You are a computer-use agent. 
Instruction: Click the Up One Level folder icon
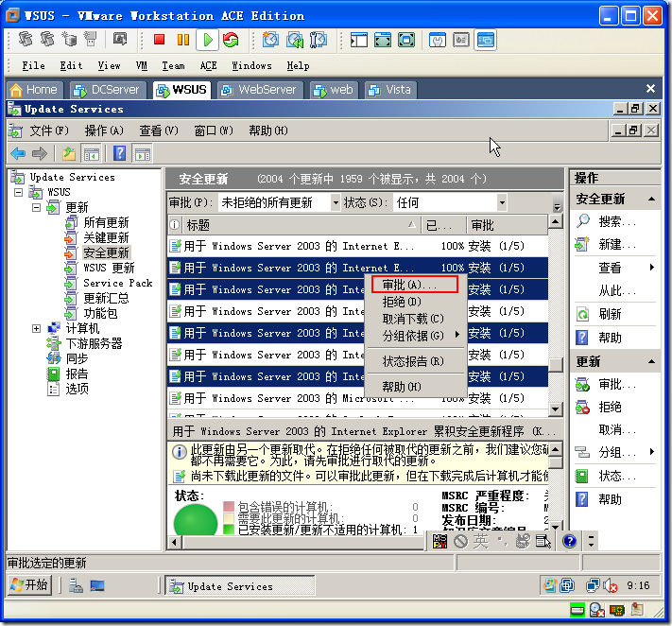point(69,153)
